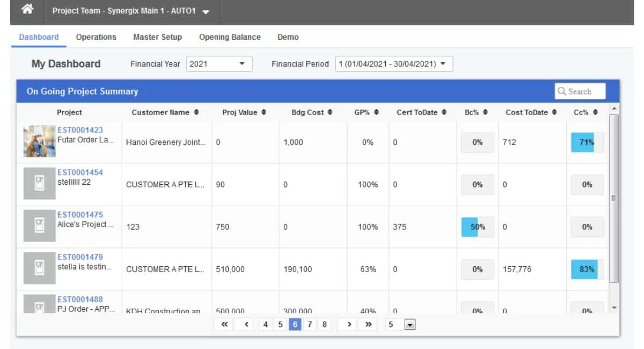Click the table scrollbar up arrow
The height and width of the screenshot is (349, 644).
click(614, 109)
